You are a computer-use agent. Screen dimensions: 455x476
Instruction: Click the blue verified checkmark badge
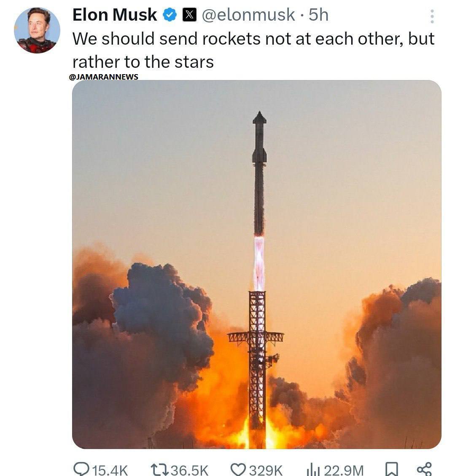point(170,15)
